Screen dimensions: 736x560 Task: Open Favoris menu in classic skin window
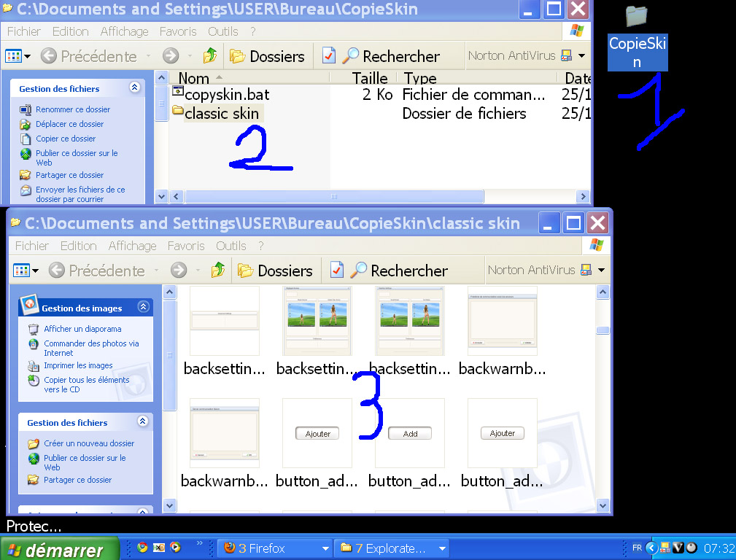click(186, 246)
